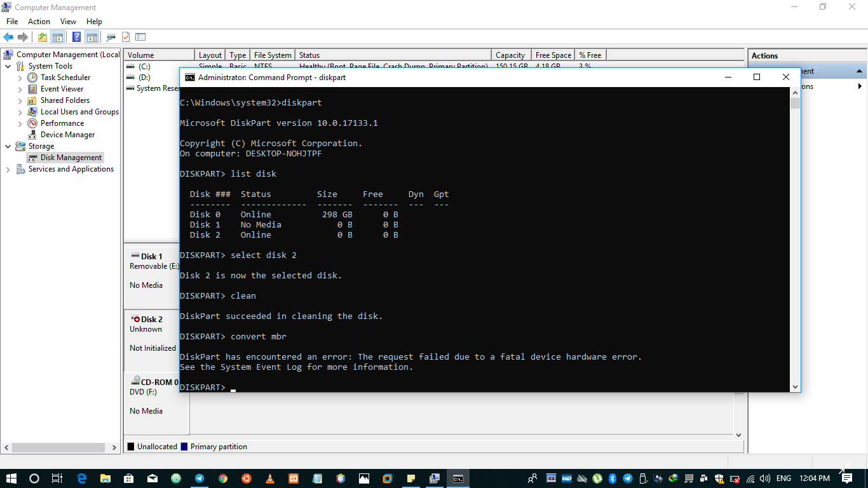The width and height of the screenshot is (868, 488).
Task: Click the Forward arrow toolbar icon
Action: click(x=23, y=37)
